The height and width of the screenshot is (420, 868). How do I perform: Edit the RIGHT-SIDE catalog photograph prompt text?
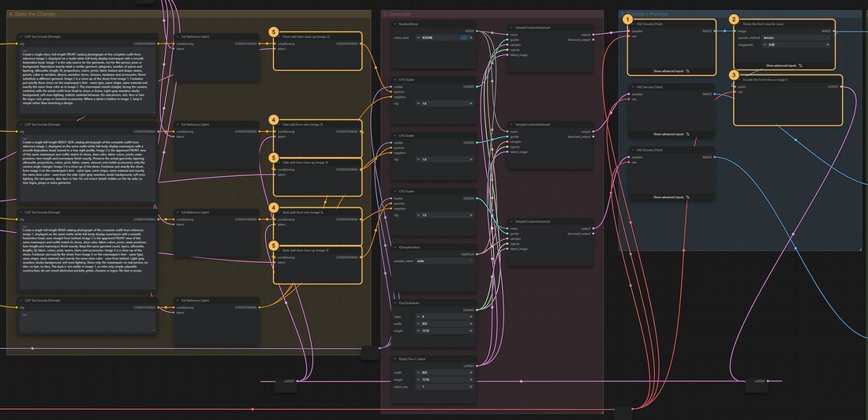click(x=88, y=169)
